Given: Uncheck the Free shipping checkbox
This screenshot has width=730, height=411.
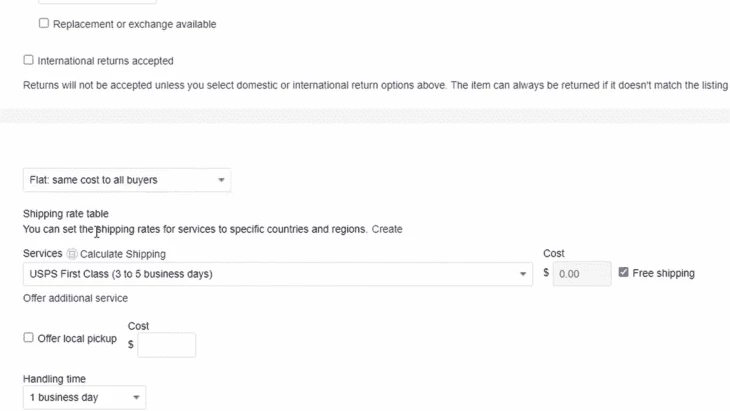Looking at the screenshot, I should [x=624, y=272].
